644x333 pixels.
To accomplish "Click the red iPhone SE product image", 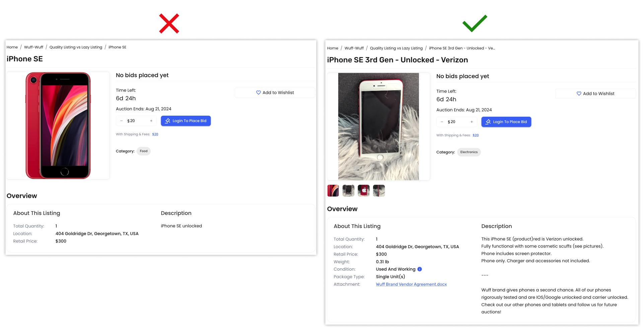I will (58, 125).
